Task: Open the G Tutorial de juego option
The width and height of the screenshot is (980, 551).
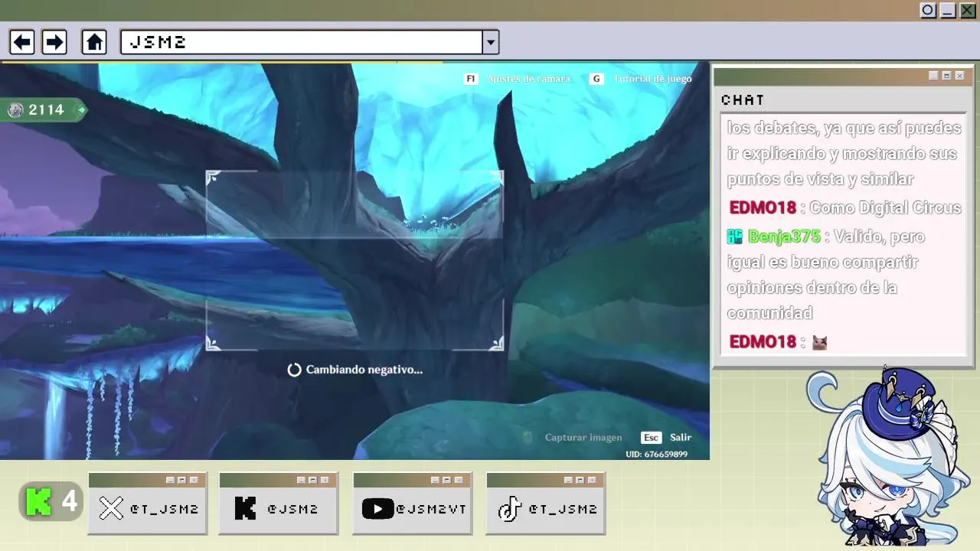Action: point(641,79)
